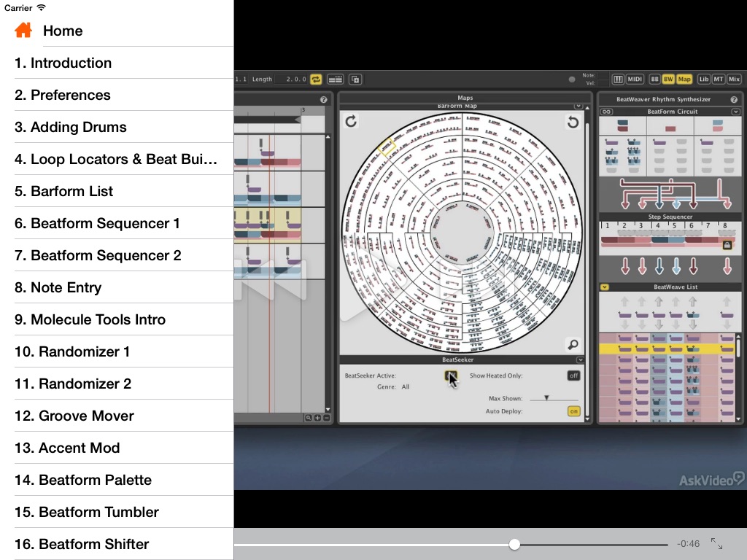Tap the fullscreen expand arrows icon
Viewport: 747px width, 560px height.
717,544
